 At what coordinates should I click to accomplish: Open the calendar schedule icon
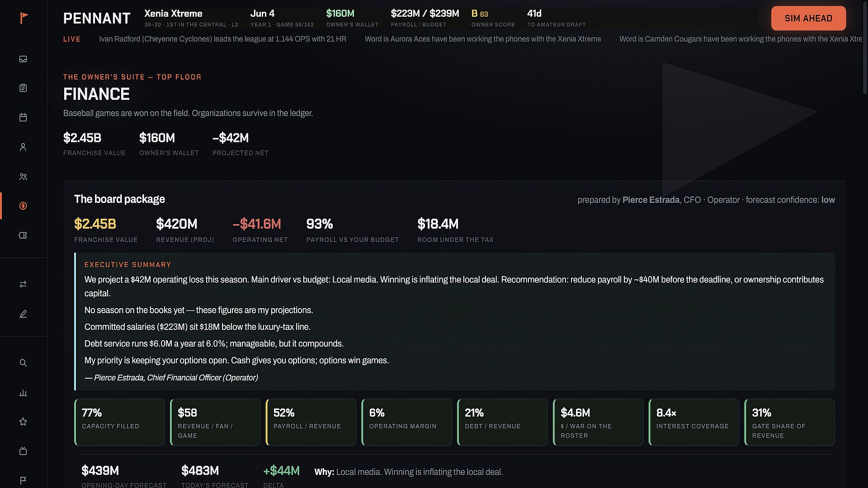click(x=23, y=117)
